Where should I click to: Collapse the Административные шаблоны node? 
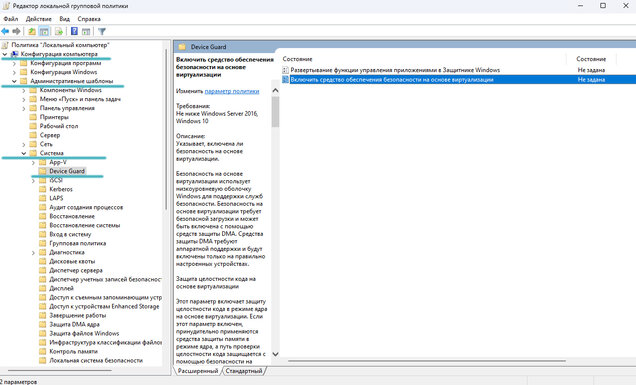[14, 81]
